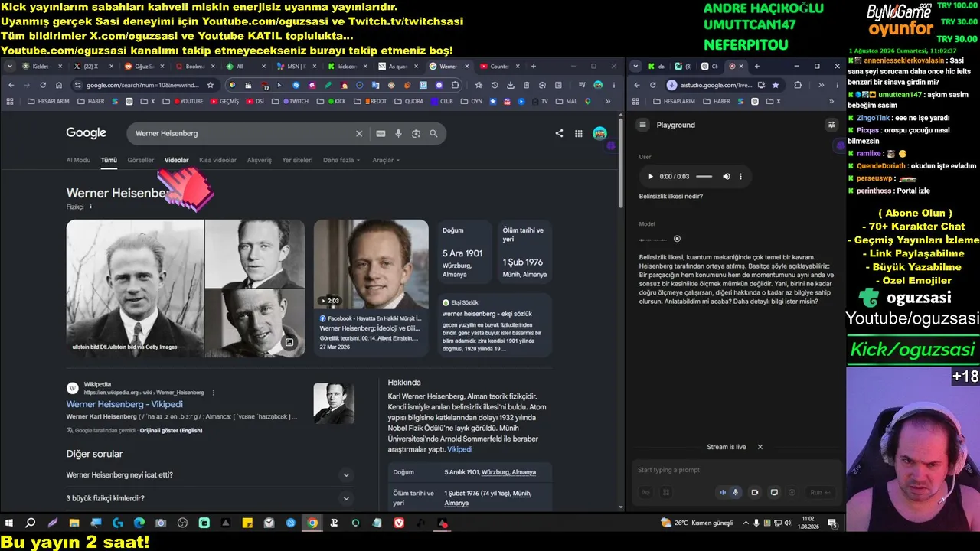The width and height of the screenshot is (980, 551).
Task: Open the Werner Heisenberg - Vikipedi result
Action: click(124, 404)
